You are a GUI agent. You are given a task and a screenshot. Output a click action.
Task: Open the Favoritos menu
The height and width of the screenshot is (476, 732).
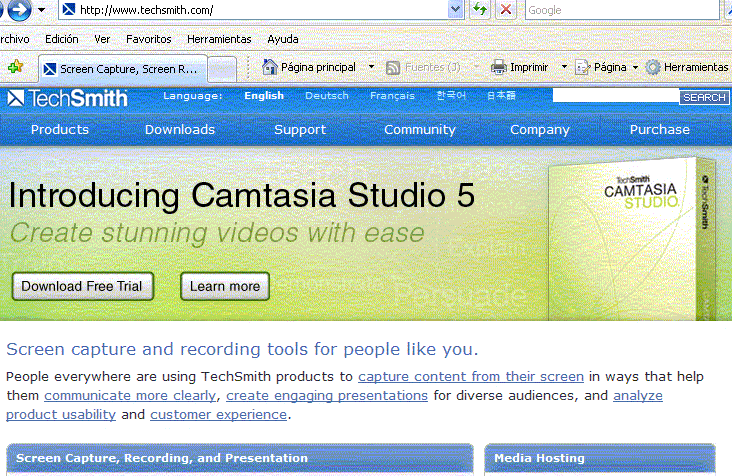point(148,39)
